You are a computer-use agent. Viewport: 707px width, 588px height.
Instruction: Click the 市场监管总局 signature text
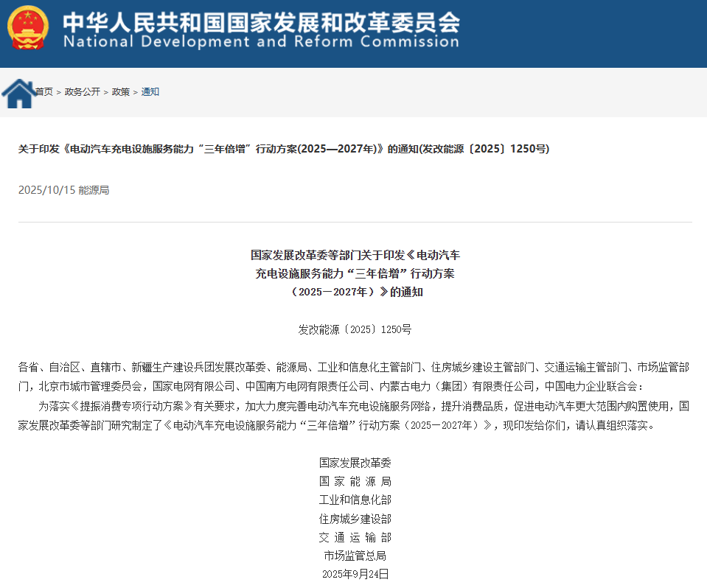[x=355, y=556]
